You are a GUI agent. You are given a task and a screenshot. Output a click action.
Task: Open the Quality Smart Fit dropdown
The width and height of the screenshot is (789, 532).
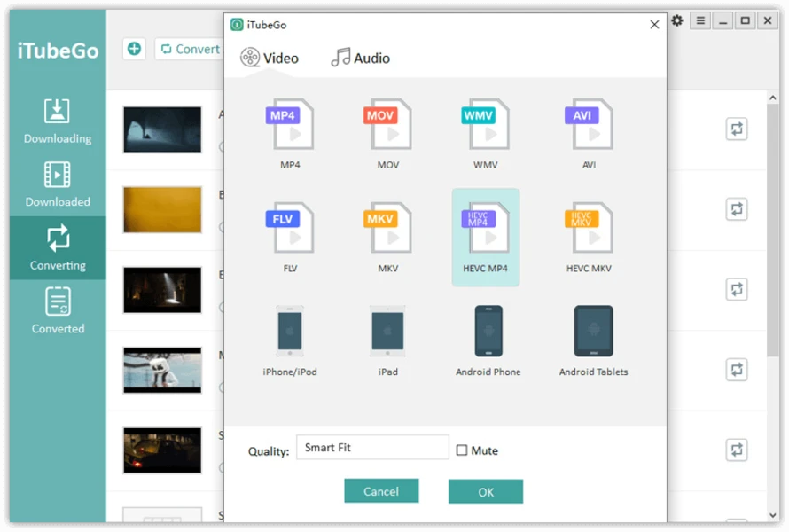tap(372, 448)
